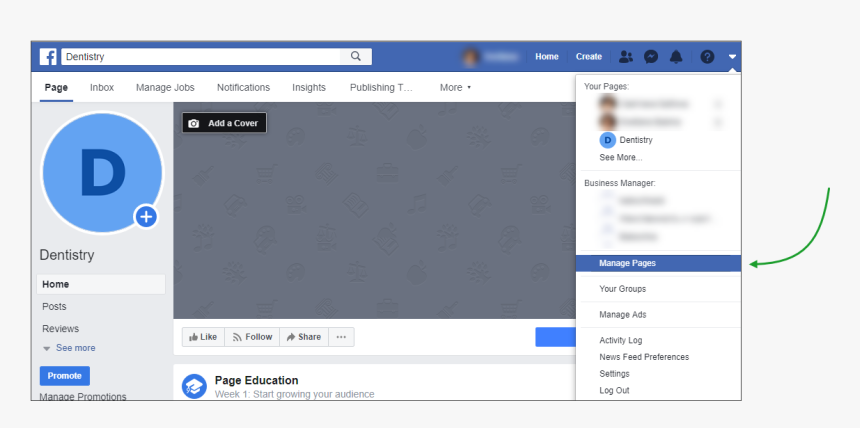Open the Friend Requests icon

coord(626,57)
